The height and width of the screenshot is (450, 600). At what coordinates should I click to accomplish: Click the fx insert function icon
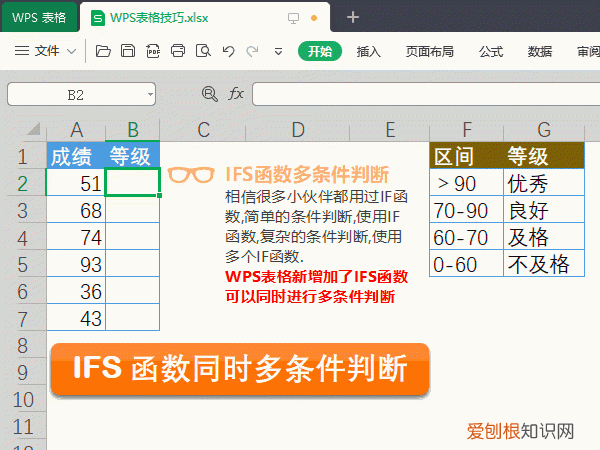click(x=236, y=94)
